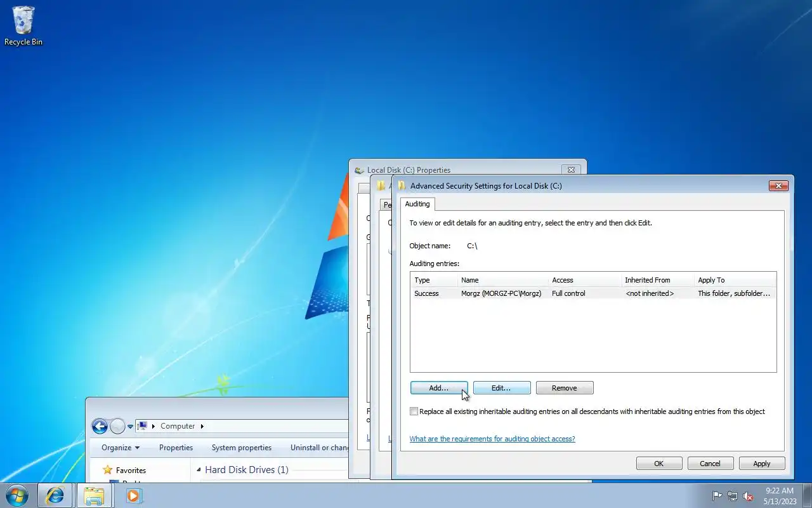This screenshot has width=812, height=508.
Task: Launch Internet Explorer from the taskbar
Action: coord(55,495)
